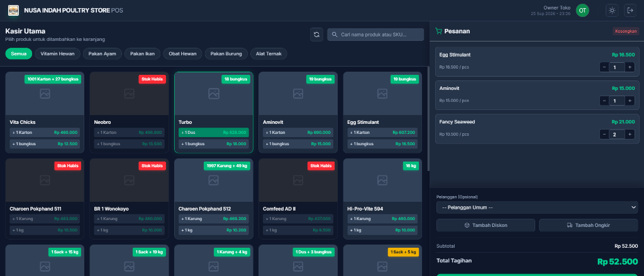This screenshot has height=276, width=644.
Task: Click the store logo icon
Action: coord(13,10)
